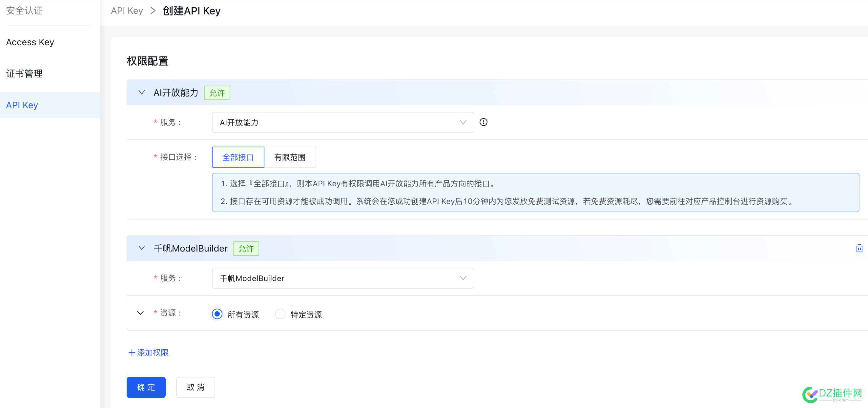Screen dimensions: 868x408
Task: Collapse the 千帆ModelBuilder permission section
Action: pyautogui.click(x=141, y=248)
